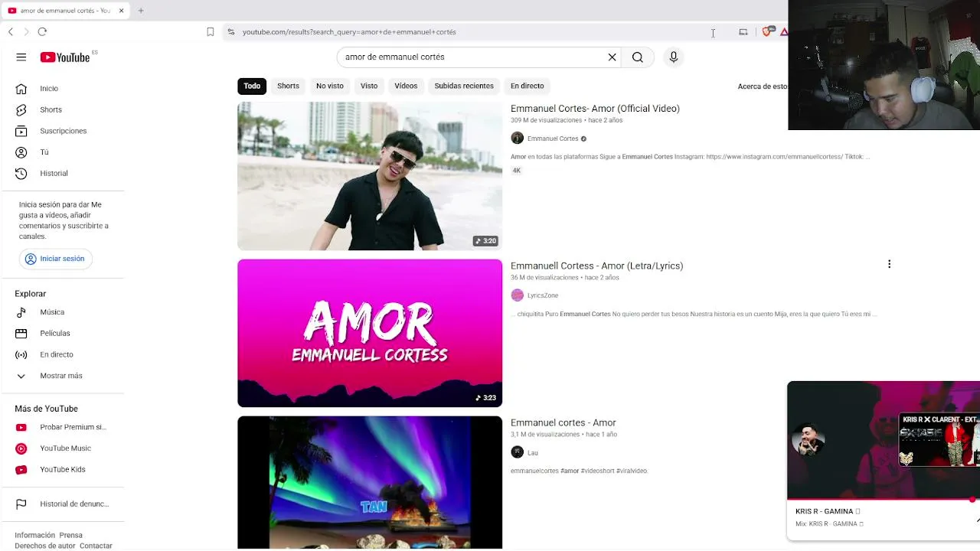Click the Emmanuel Cortes channel avatar
The width and height of the screenshot is (980, 551).
[518, 139]
